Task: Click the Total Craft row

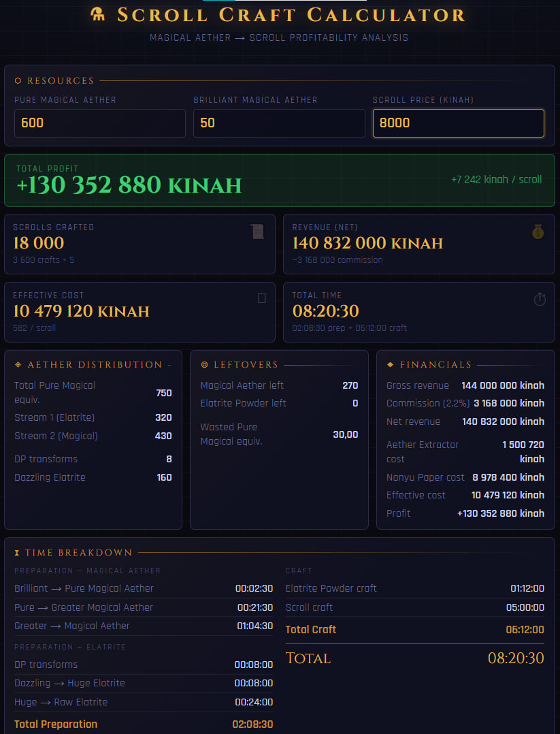Action: pos(415,630)
